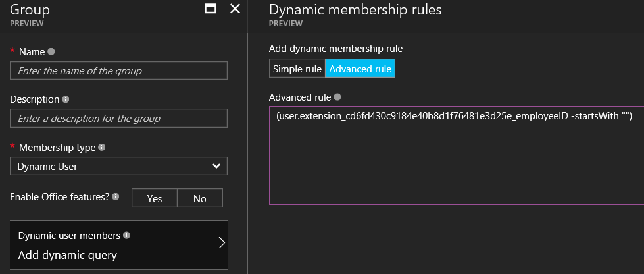Click the Add dynamic query text
The width and height of the screenshot is (644, 274).
[x=67, y=255]
